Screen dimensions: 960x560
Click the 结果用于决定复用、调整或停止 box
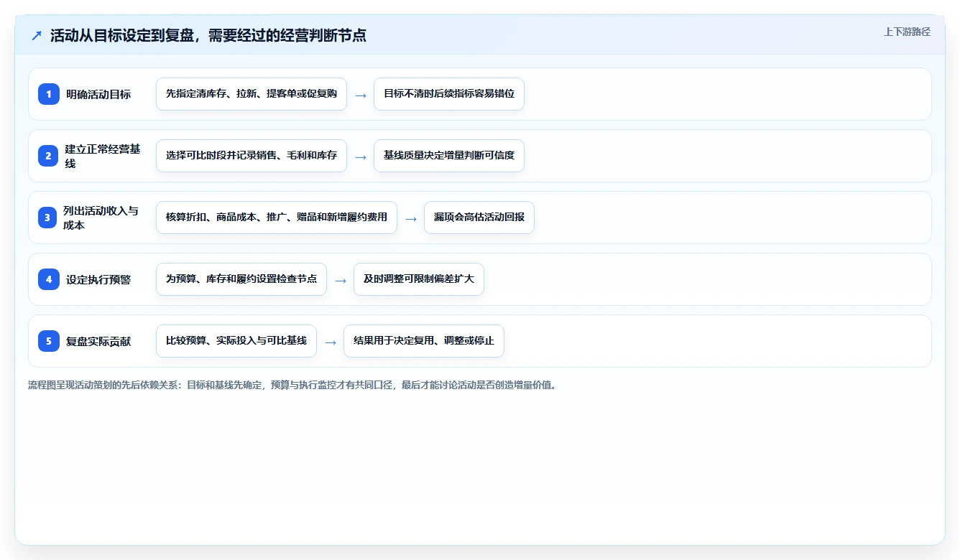click(x=424, y=341)
